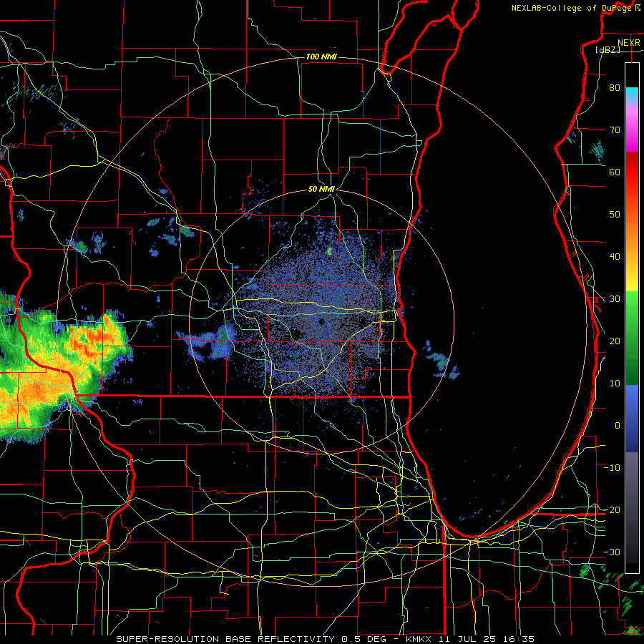This screenshot has height=644, width=644.
Task: Select the 10 value beside the color bar
Action: pyautogui.click(x=615, y=384)
